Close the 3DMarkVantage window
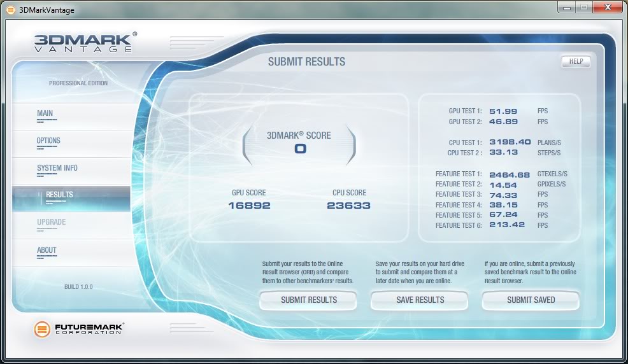Viewport: 628px width, 364px height. [x=607, y=7]
